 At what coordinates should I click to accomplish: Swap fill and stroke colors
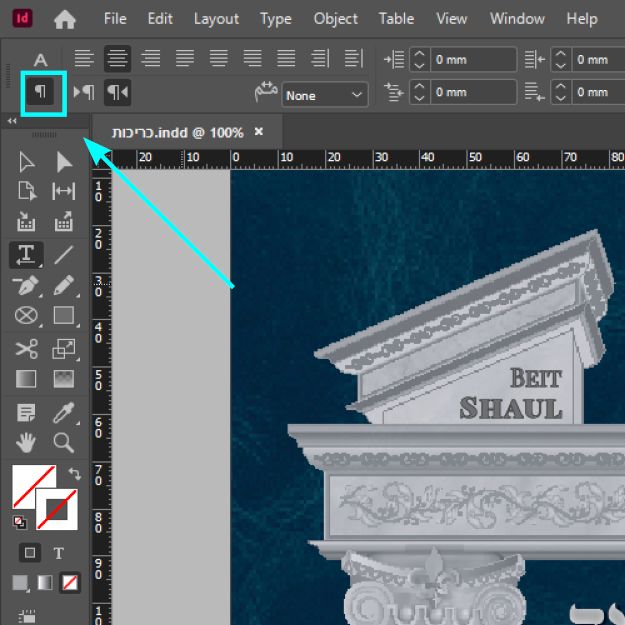tap(74, 473)
